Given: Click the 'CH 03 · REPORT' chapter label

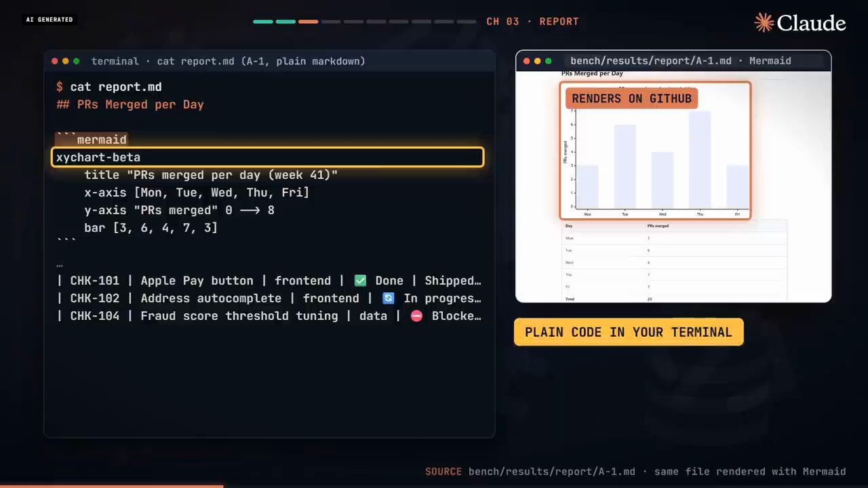Looking at the screenshot, I should coord(533,22).
